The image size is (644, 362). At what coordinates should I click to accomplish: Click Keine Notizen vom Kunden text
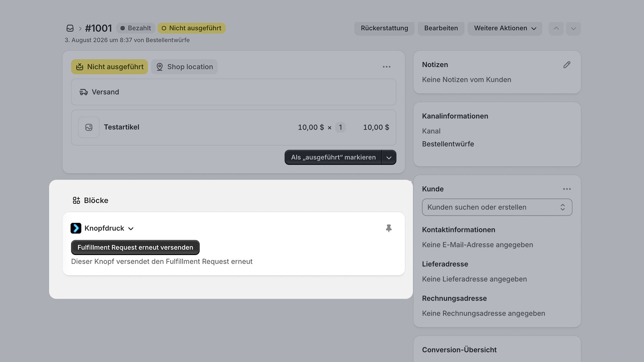(466, 80)
